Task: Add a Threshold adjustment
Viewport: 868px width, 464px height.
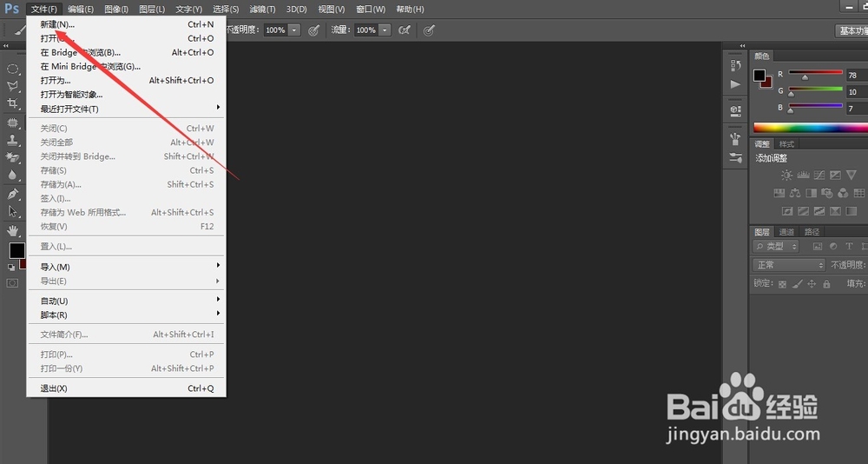Action: tap(819, 211)
